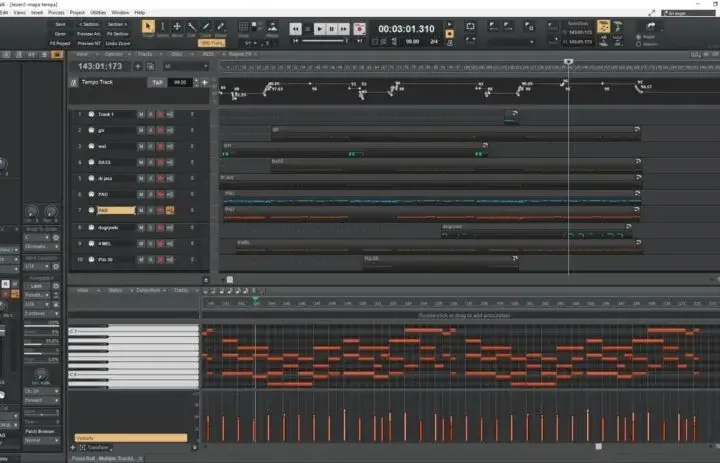Click the Play button
Viewport: 720px width, 463px height.
320,29
